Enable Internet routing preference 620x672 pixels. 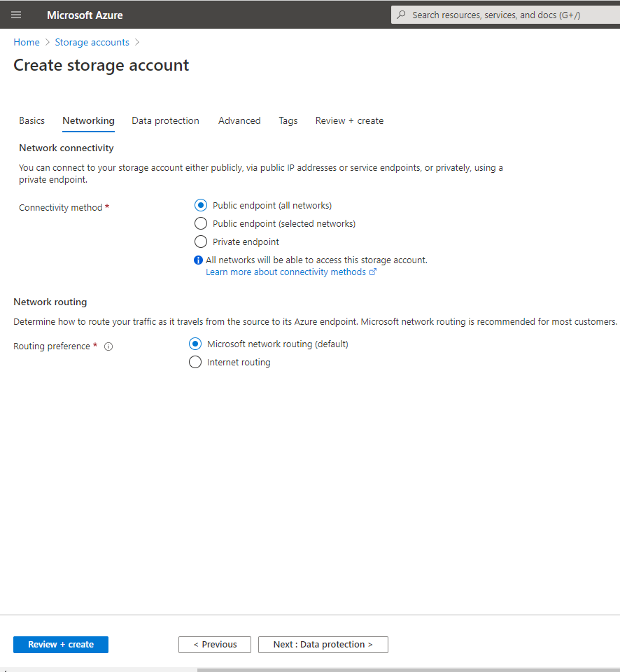pos(195,362)
